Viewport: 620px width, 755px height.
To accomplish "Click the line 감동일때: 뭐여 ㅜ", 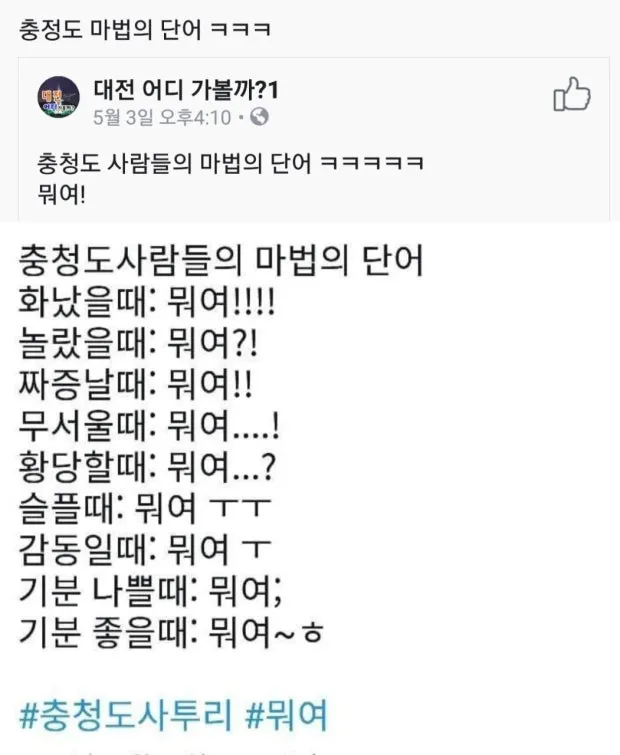I will point(145,549).
